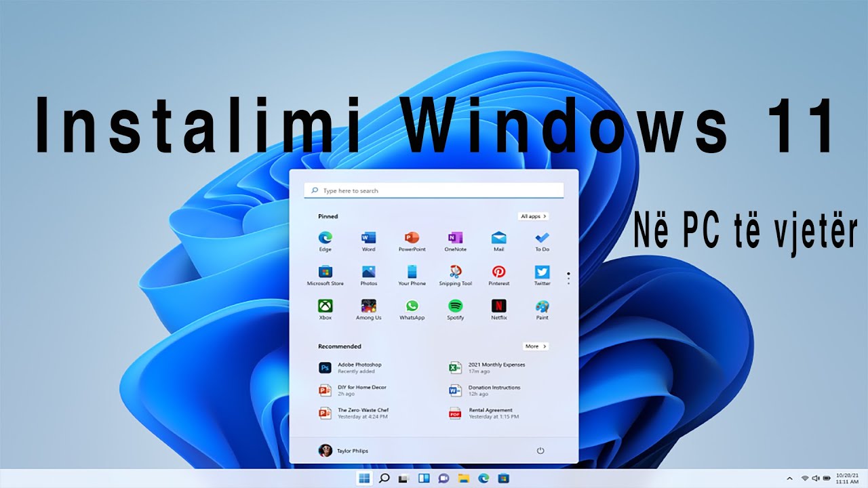This screenshot has width=868, height=488.
Task: Open WhatsApp from pinned apps
Action: click(x=412, y=309)
